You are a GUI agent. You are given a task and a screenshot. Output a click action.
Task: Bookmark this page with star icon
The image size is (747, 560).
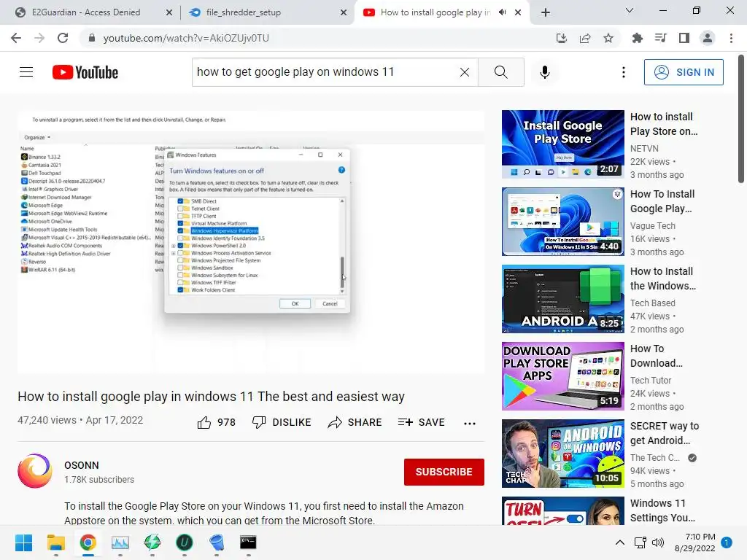click(608, 38)
